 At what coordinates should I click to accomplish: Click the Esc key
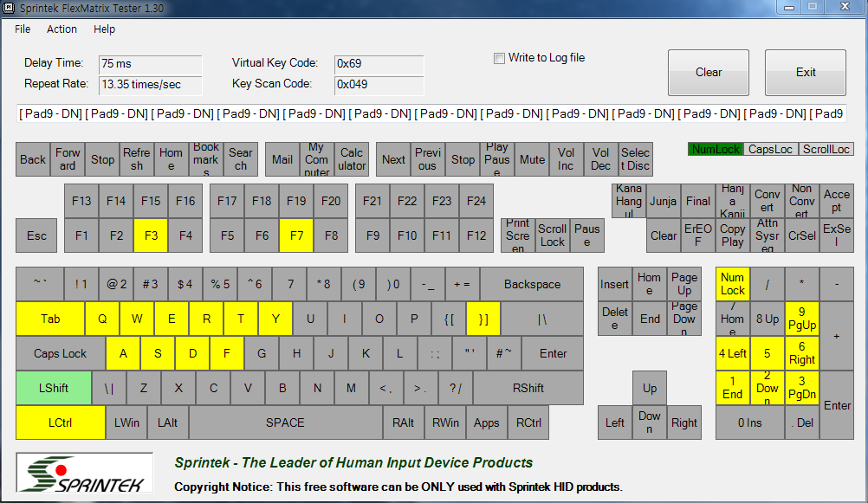click(36, 235)
